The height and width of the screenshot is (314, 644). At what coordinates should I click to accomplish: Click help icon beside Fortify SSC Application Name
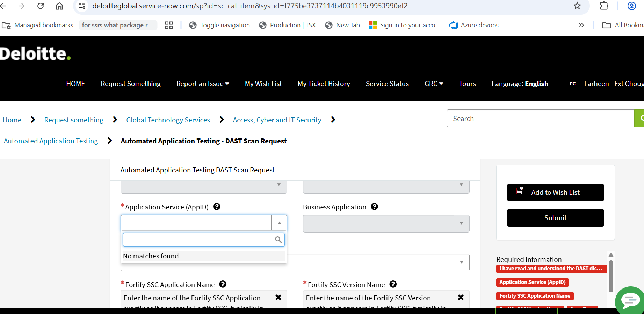[x=223, y=284]
